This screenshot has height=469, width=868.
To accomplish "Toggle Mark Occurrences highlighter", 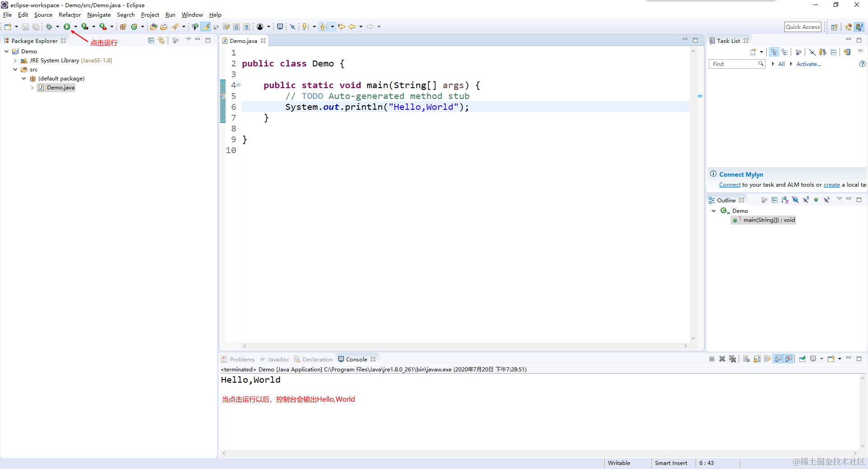I will pyautogui.click(x=206, y=27).
